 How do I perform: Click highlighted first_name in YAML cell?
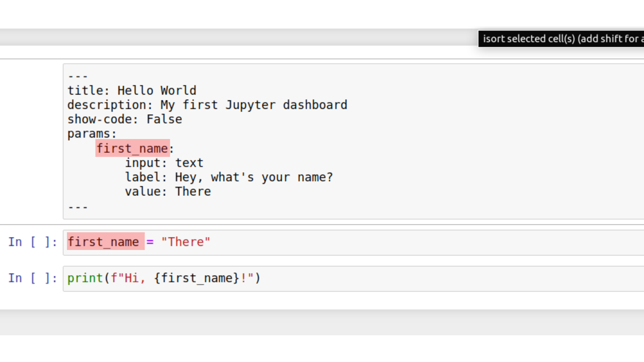click(132, 149)
